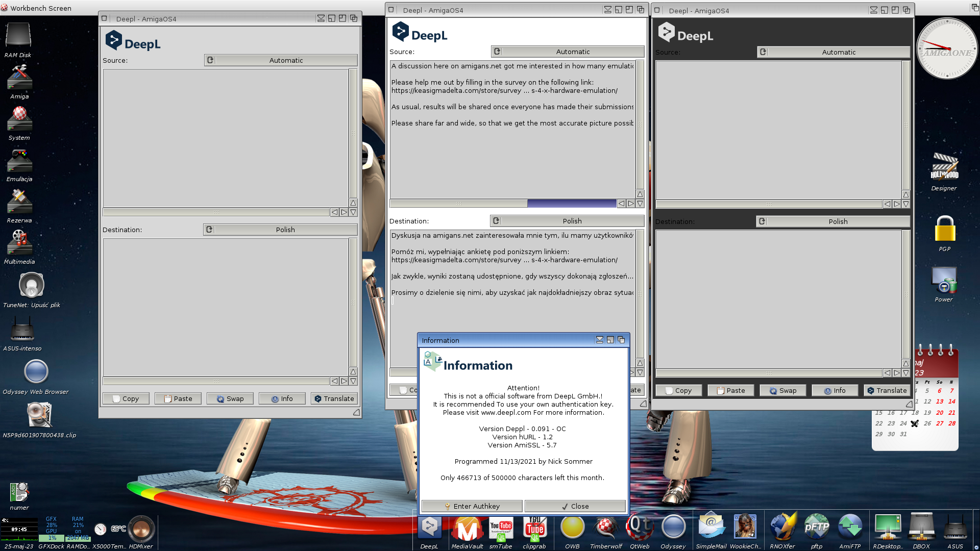Click Copy in the dark DeepL window
This screenshot has height=551, width=980.
point(679,390)
